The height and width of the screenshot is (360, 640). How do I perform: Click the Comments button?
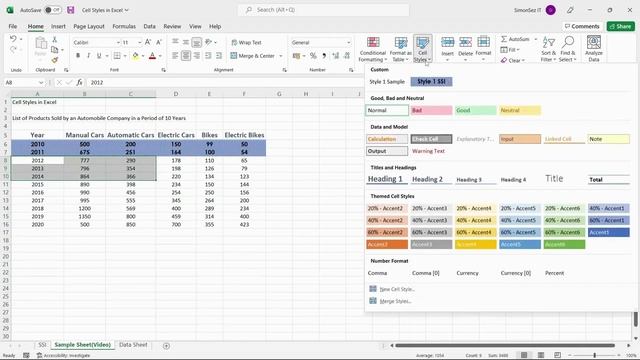(x=582, y=26)
